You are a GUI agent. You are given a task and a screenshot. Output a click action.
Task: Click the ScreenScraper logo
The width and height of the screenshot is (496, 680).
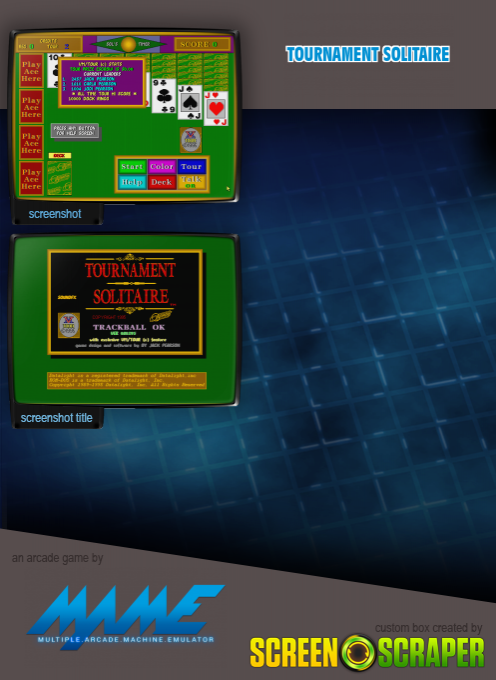(x=367, y=652)
